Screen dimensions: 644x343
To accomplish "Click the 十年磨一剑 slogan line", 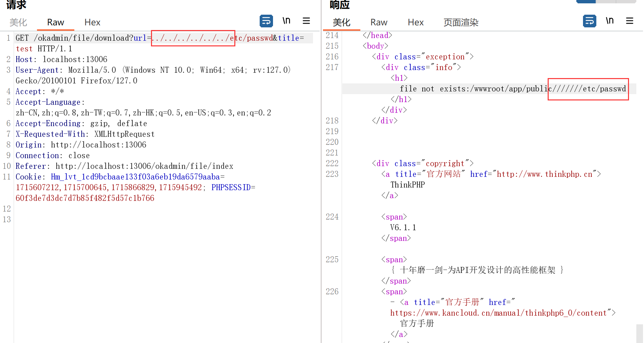I will tap(477, 270).
